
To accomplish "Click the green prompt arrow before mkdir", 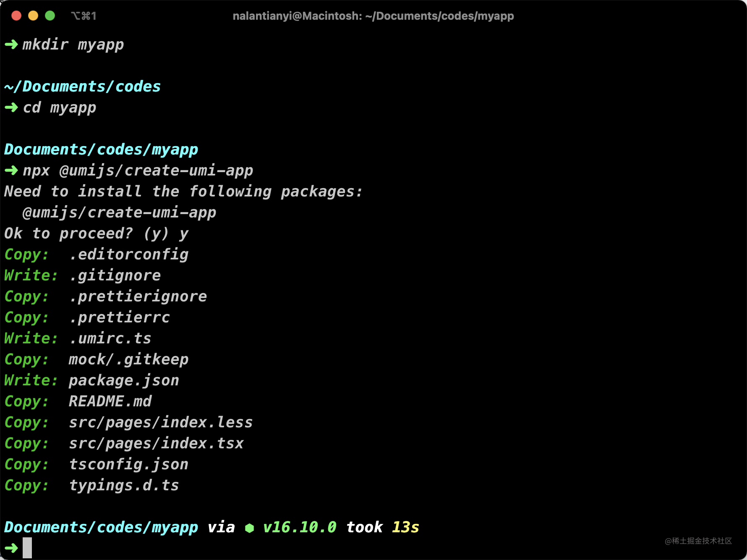I will point(11,44).
